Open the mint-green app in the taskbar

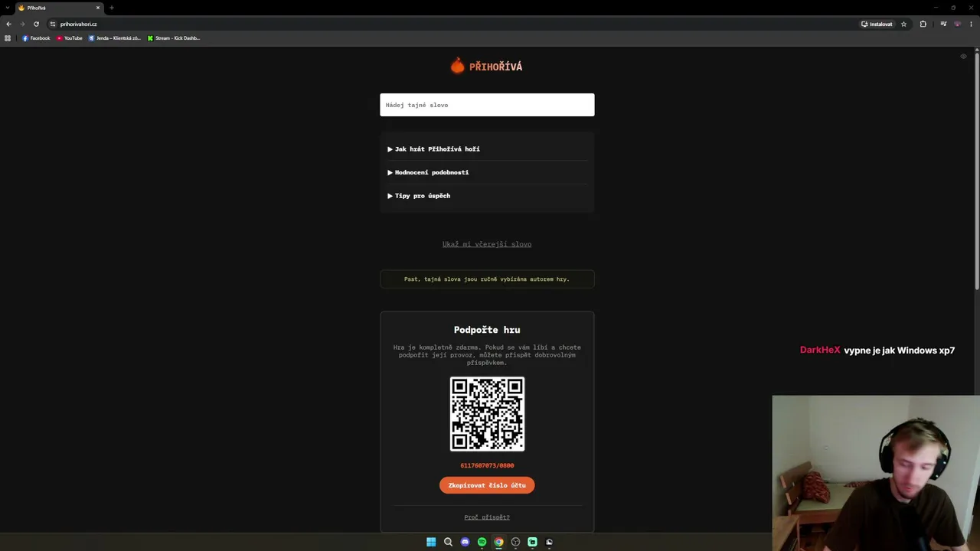pos(532,542)
